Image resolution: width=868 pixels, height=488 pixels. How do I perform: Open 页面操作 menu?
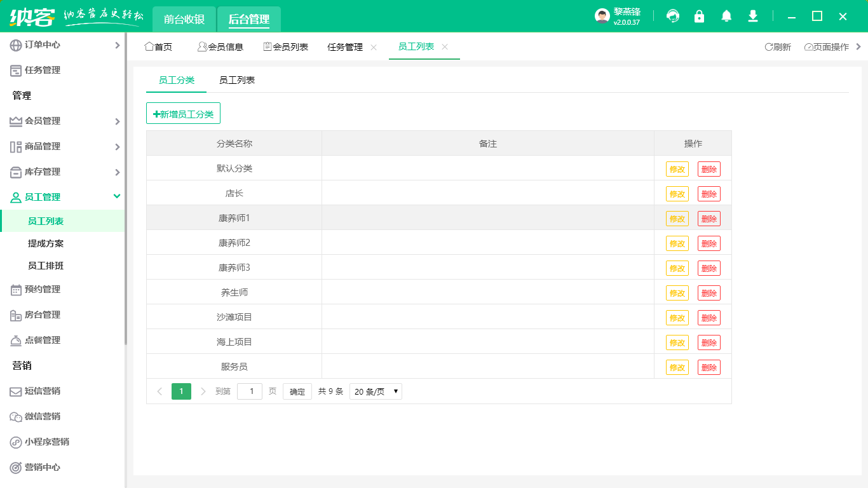[827, 47]
